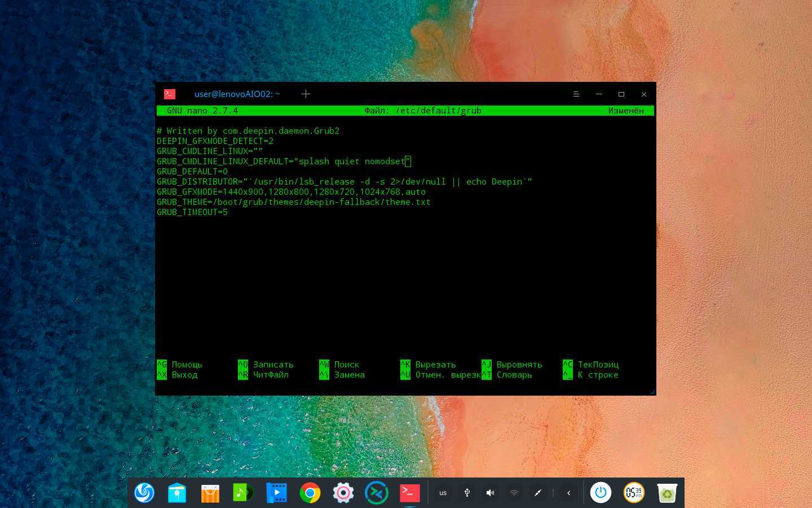Click the resize grip at the terminal's corner

[652, 392]
